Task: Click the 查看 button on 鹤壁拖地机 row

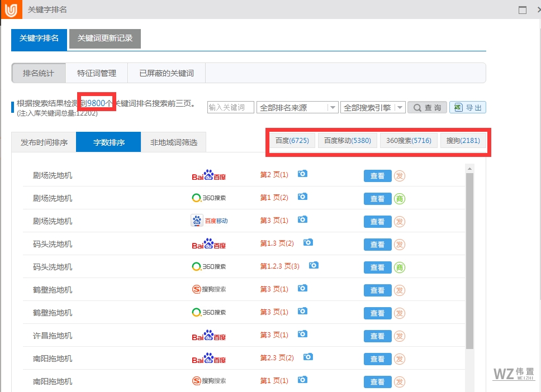Action: click(377, 290)
